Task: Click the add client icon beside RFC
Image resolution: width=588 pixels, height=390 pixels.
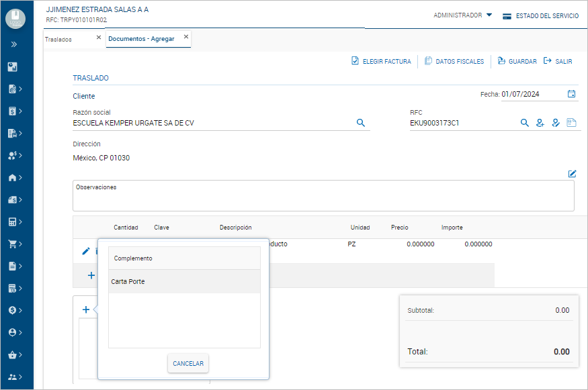Action: [x=540, y=123]
